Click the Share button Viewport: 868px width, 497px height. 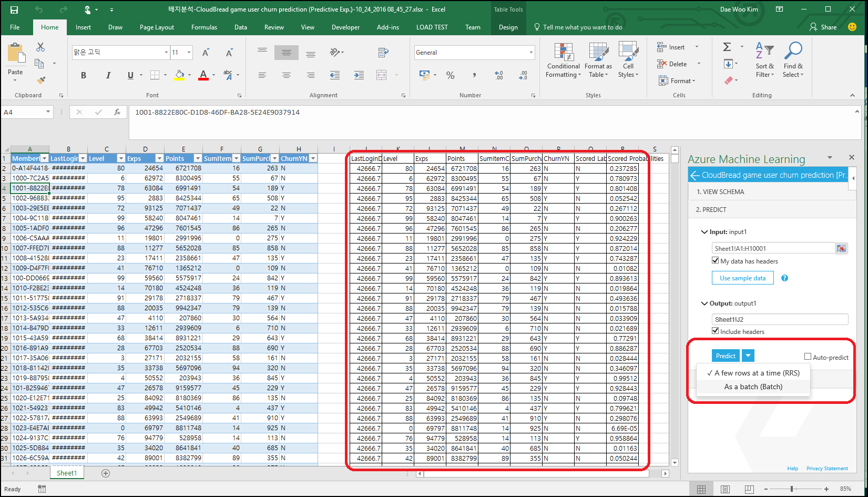pyautogui.click(x=823, y=27)
